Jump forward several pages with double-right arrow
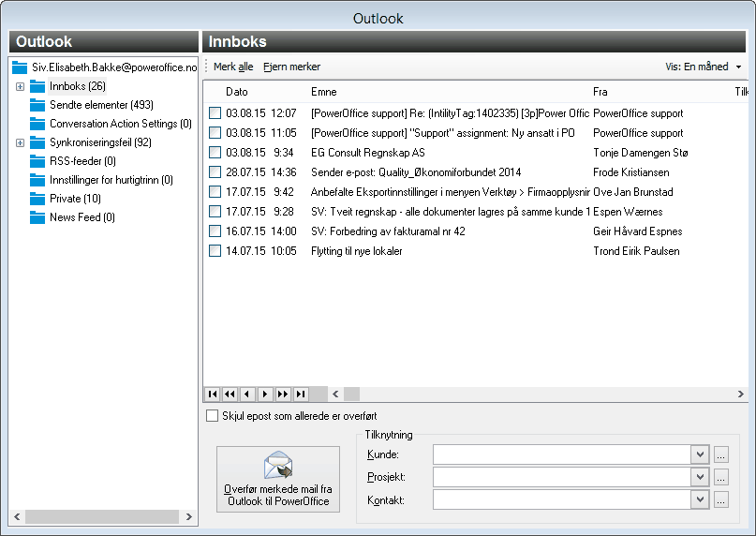The width and height of the screenshot is (756, 536). [283, 395]
